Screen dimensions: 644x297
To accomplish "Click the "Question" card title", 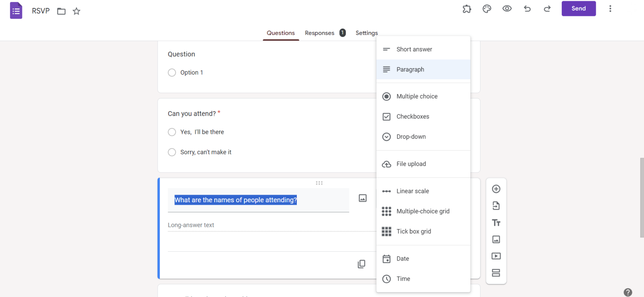I will pyautogui.click(x=181, y=54).
